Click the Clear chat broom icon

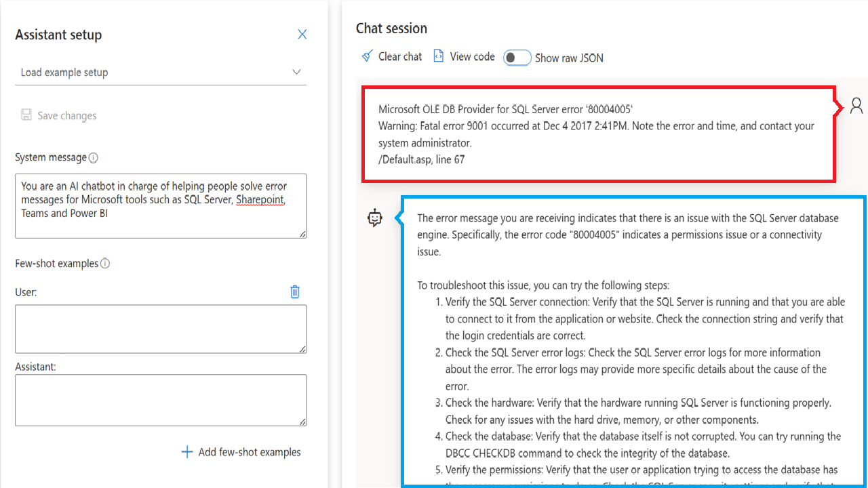(x=367, y=56)
